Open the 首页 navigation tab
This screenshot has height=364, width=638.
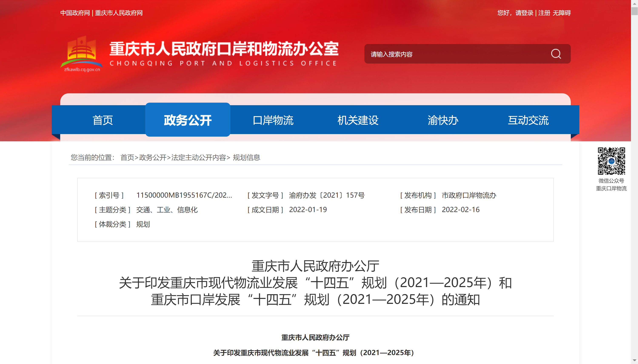click(103, 120)
